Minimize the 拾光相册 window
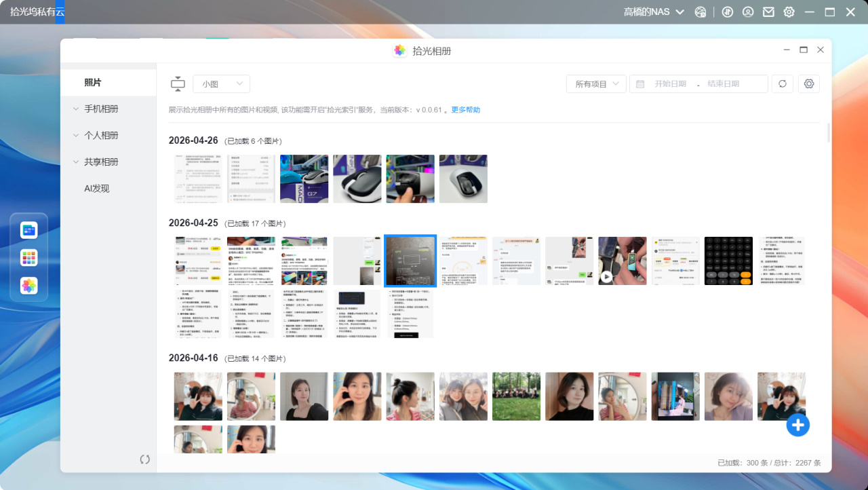Screen dimensions: 868x490 (787, 50)
